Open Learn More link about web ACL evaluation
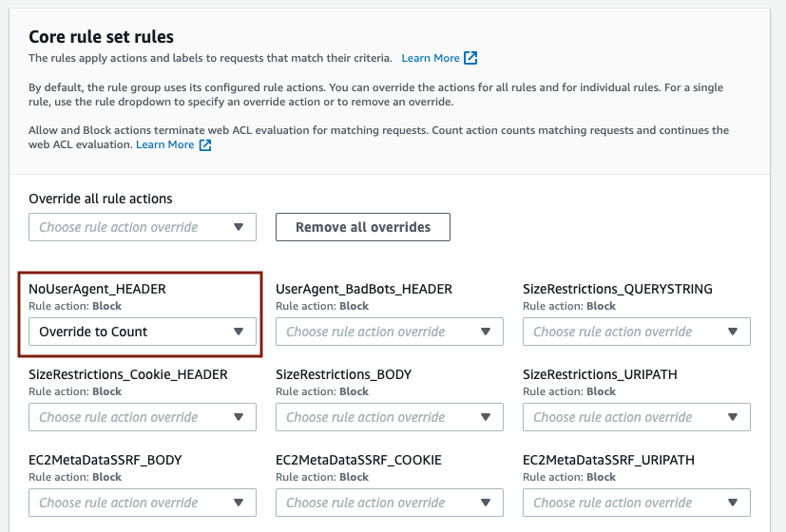786x532 pixels. point(165,144)
